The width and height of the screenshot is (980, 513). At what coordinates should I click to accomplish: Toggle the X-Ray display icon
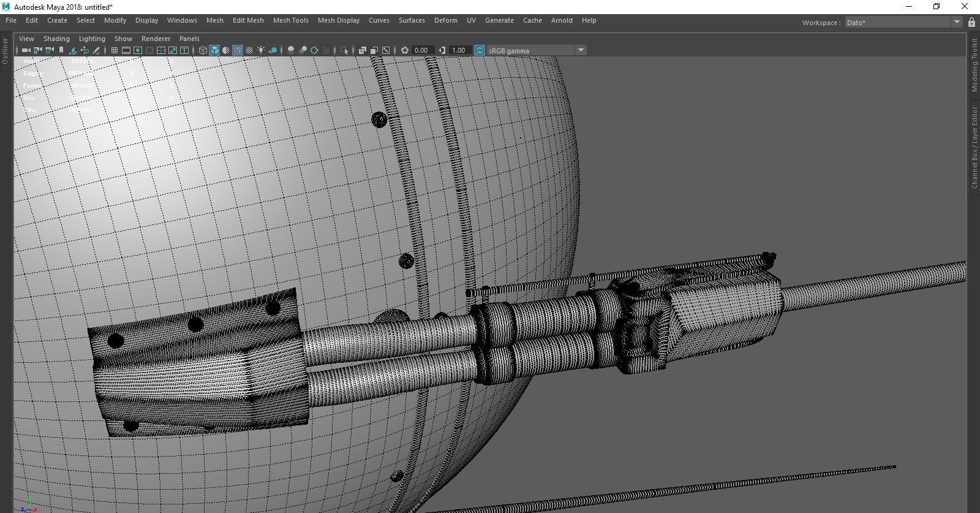click(x=363, y=50)
